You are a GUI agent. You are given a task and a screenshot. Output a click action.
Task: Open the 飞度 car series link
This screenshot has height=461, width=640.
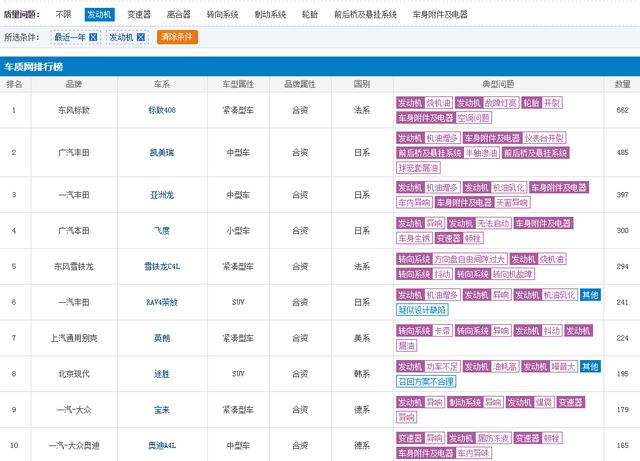tap(162, 231)
